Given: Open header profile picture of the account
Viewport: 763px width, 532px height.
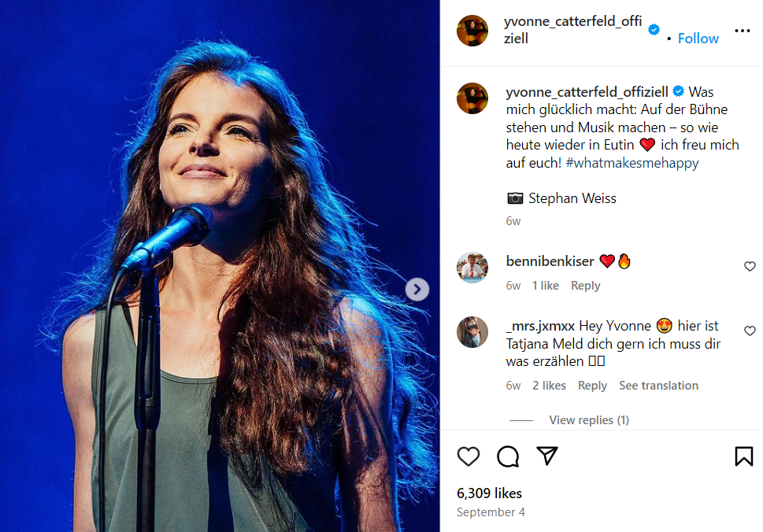Looking at the screenshot, I should click(x=472, y=31).
